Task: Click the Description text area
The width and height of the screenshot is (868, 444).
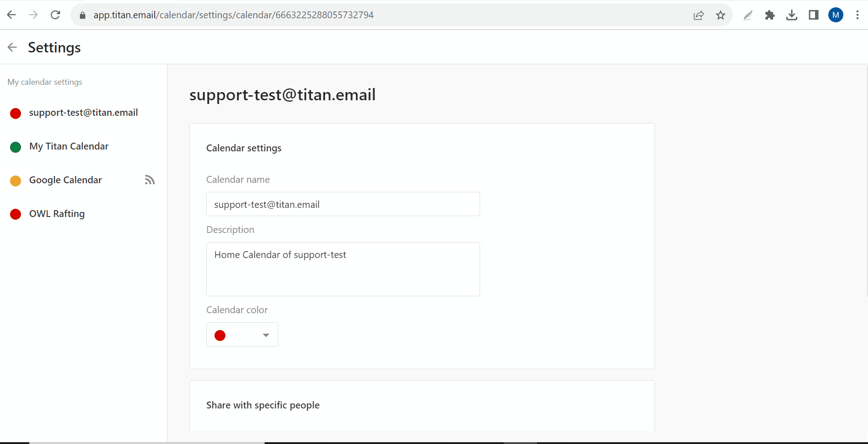Action: [343, 269]
